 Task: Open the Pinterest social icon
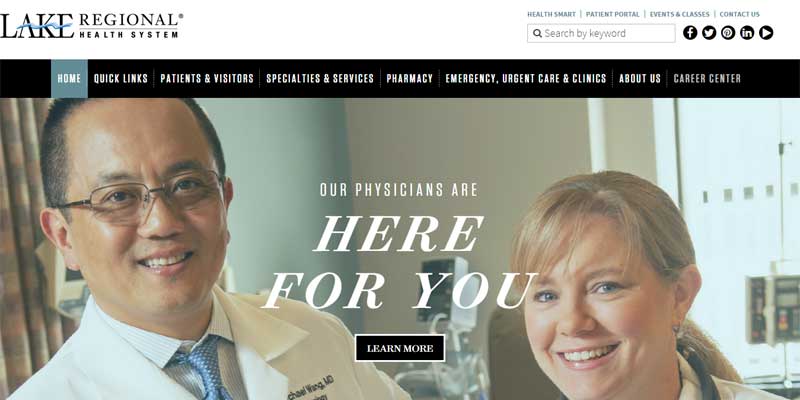[728, 33]
